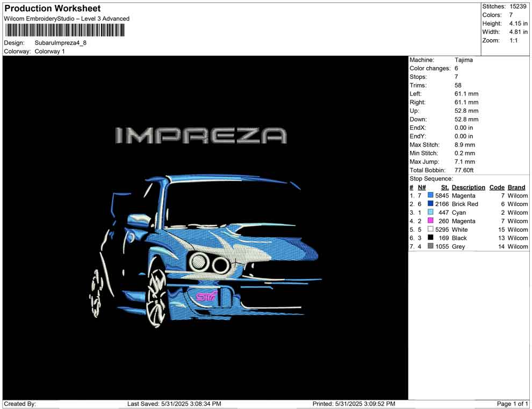Screen dimensions: 532x409
Task: Click the 'Production Worksheet' title
Action: point(53,9)
